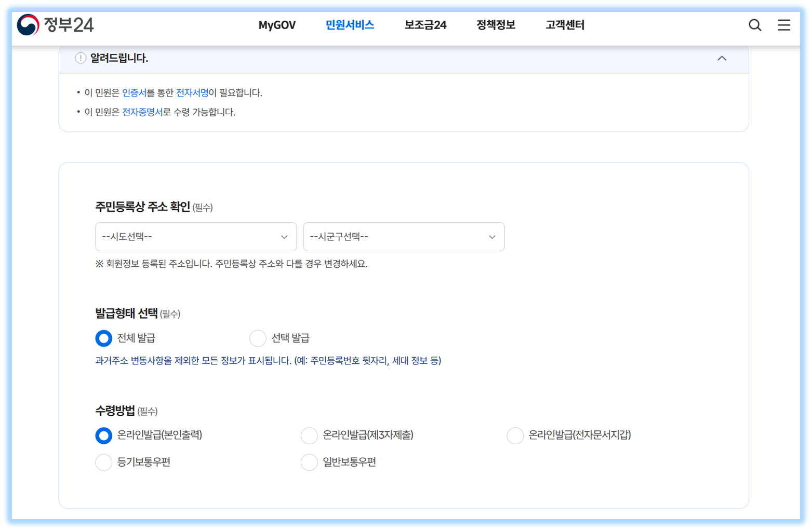Click the chevron icon in the notice header
The image size is (812, 531).
point(722,59)
